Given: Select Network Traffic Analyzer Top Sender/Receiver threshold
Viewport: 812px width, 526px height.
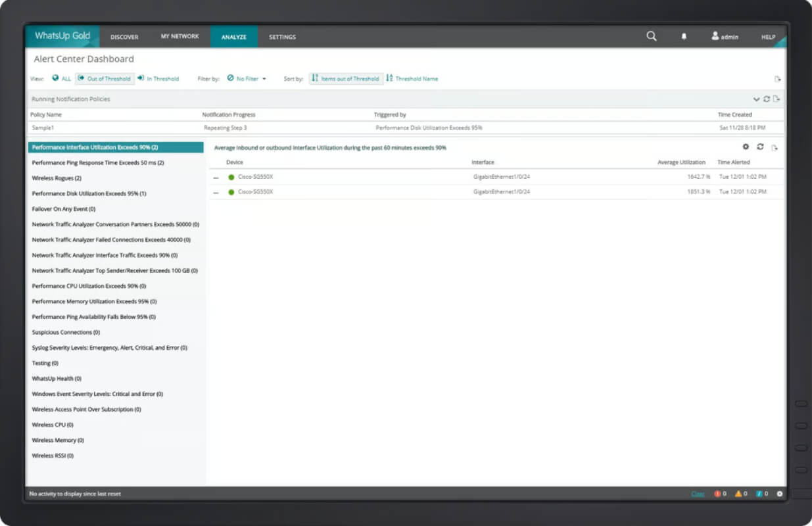Looking at the screenshot, I should [115, 270].
